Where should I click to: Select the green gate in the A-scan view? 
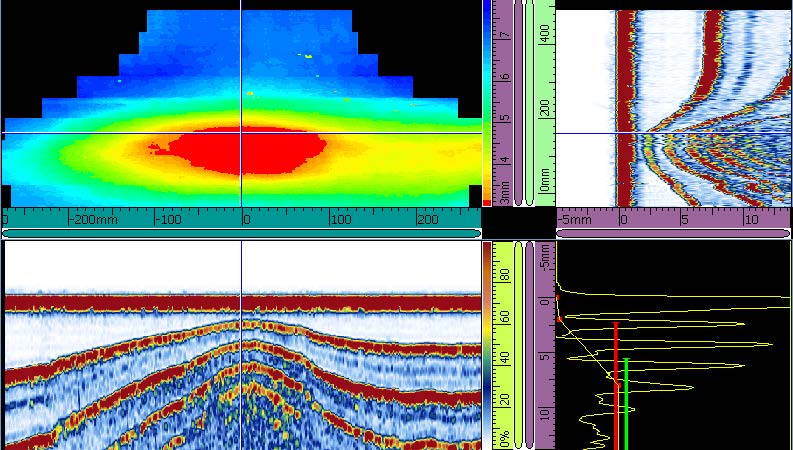(627, 403)
